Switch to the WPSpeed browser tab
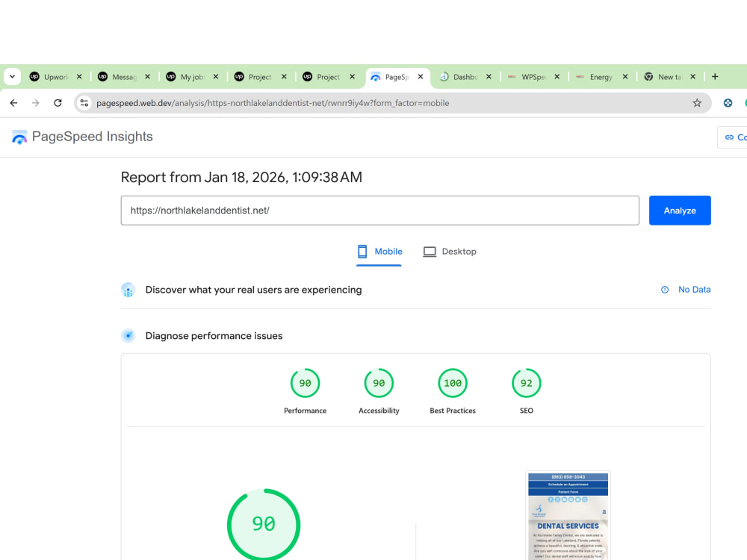This screenshot has height=560, width=747. (527, 77)
